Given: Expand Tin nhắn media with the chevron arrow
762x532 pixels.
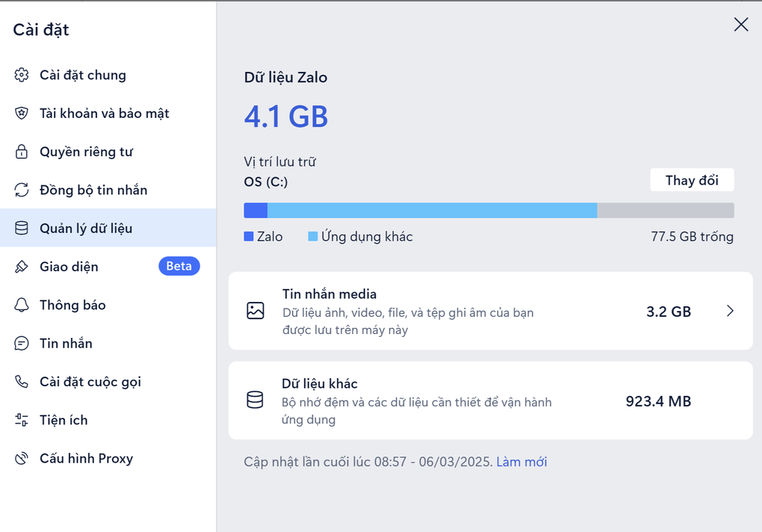Looking at the screenshot, I should [730, 311].
